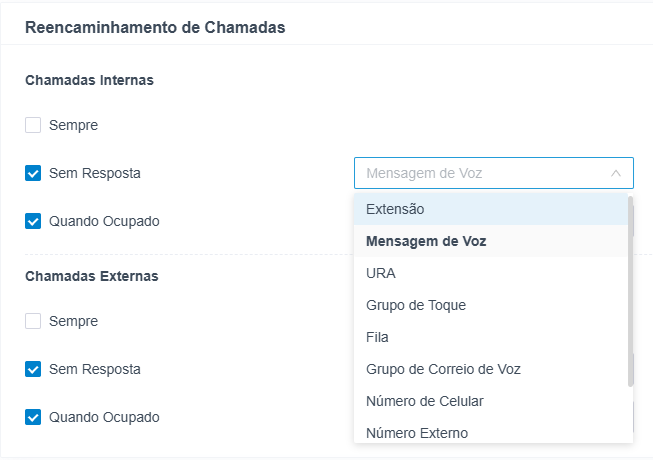
Task: Enable Sempre checkbox under Chamadas Externas
Action: pos(33,321)
